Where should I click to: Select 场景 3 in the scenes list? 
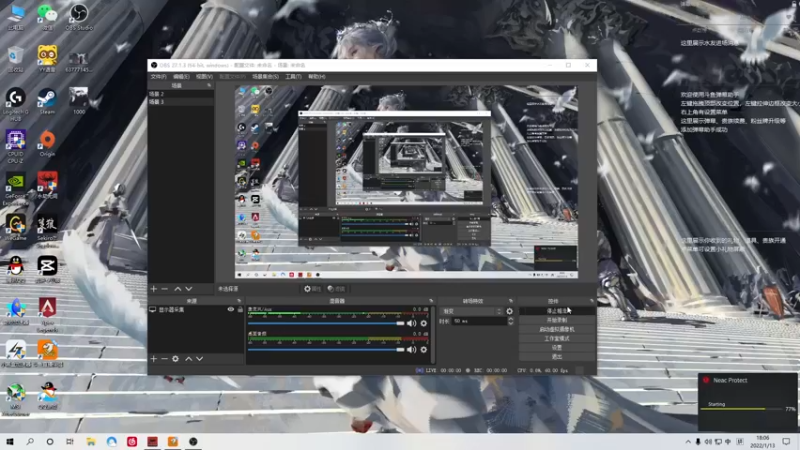point(181,102)
